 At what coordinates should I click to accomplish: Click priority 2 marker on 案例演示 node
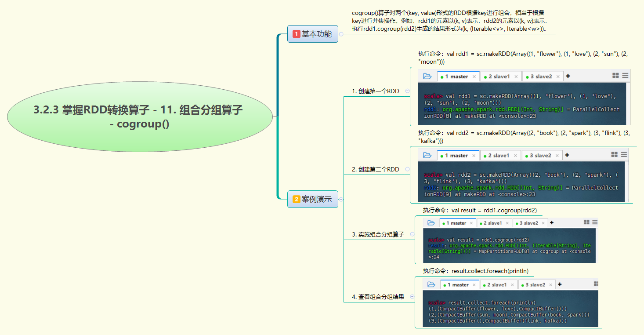[x=297, y=199]
